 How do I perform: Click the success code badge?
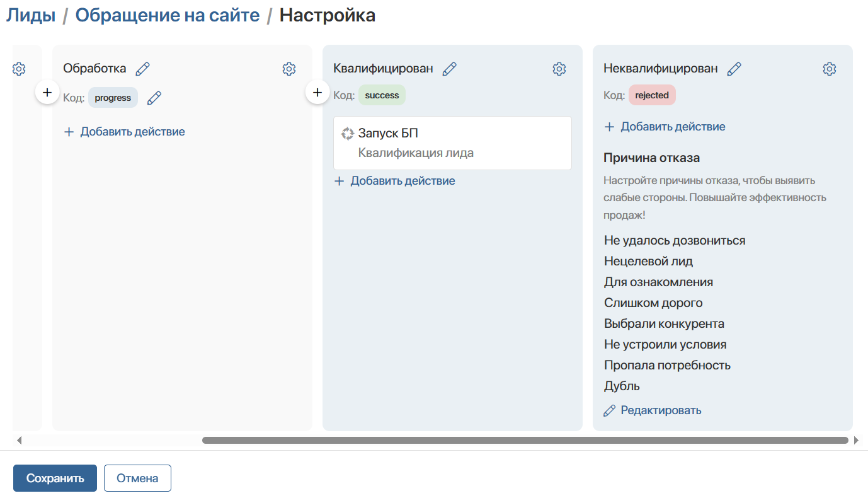[x=382, y=95]
